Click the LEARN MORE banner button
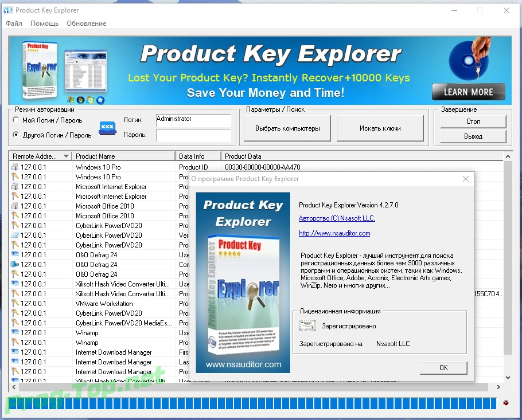Image resolution: width=522 pixels, height=420 pixels. pyautogui.click(x=469, y=92)
